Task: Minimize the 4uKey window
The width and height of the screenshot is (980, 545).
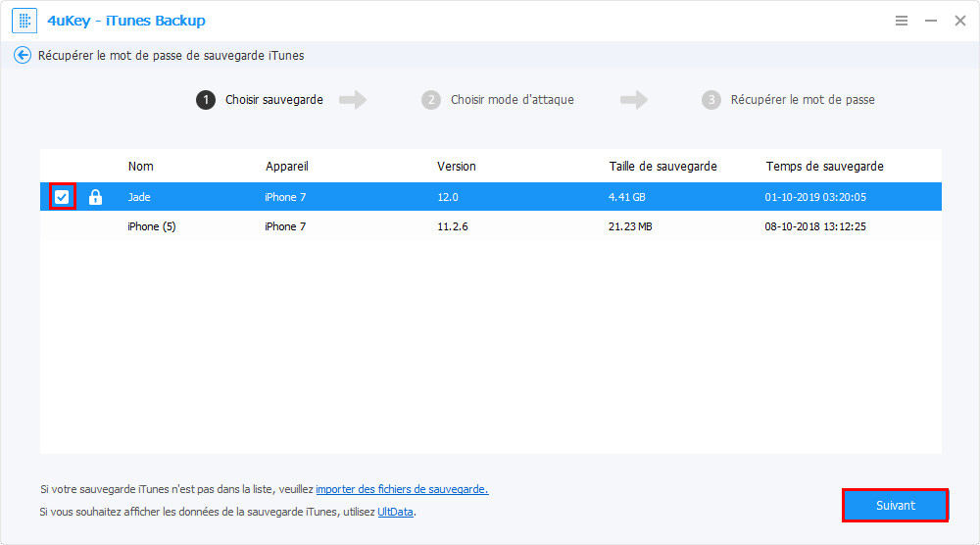Action: (931, 21)
